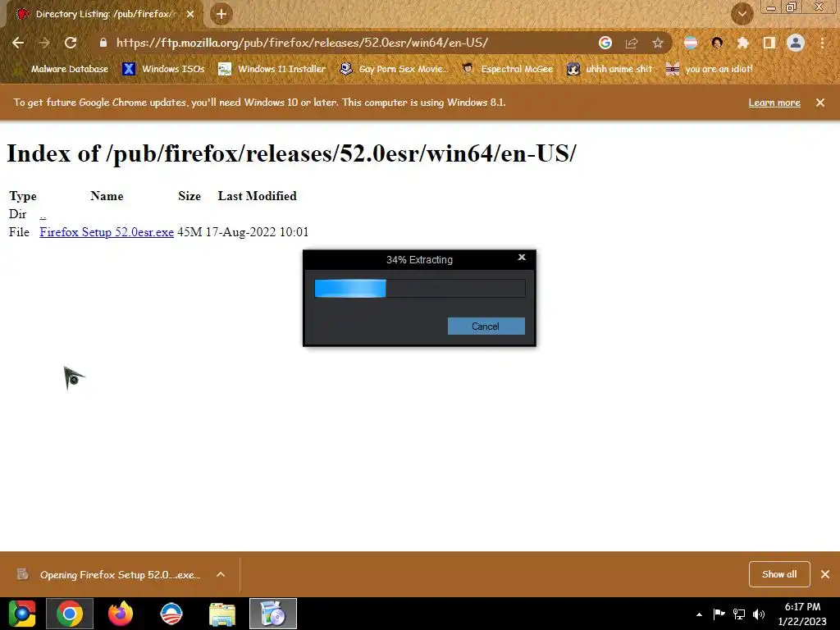This screenshot has width=840, height=630.
Task: Open the uhhh anime bookmark
Action: tap(609, 69)
